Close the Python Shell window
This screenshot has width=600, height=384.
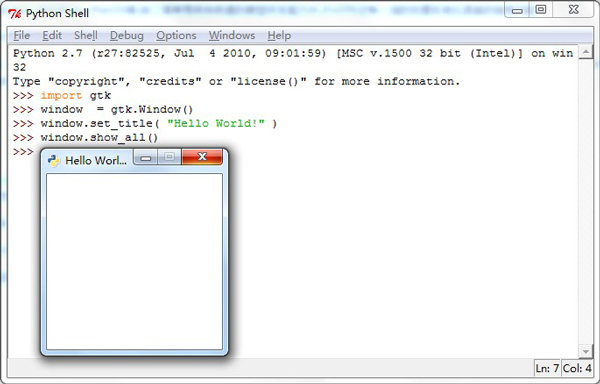[x=573, y=10]
